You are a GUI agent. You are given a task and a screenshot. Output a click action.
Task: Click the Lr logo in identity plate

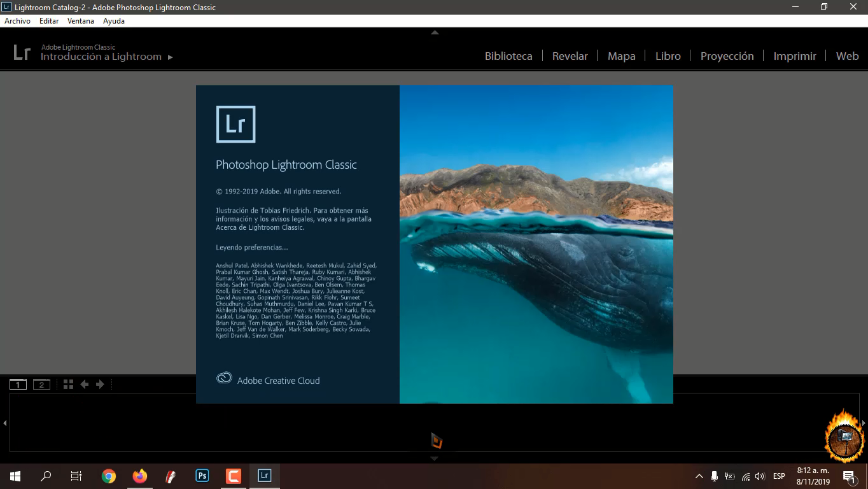(22, 52)
